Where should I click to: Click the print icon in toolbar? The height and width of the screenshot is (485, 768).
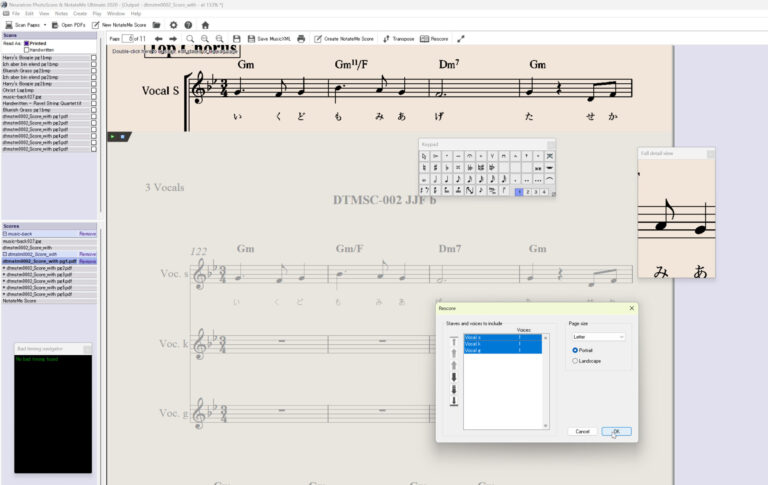[x=301, y=39]
